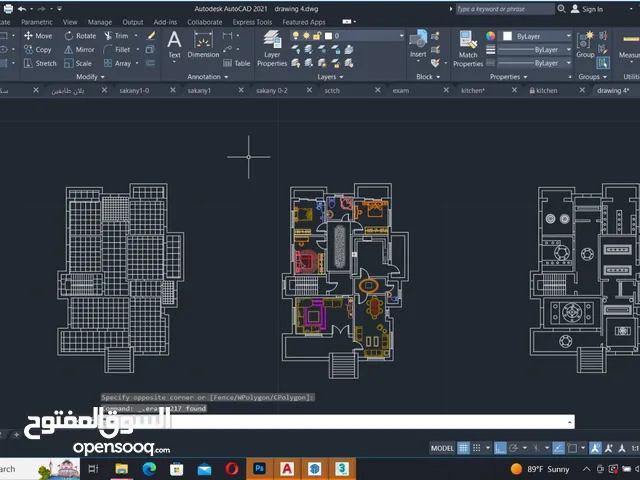Switch to MODEL space button
The height and width of the screenshot is (480, 640).
tap(442, 448)
